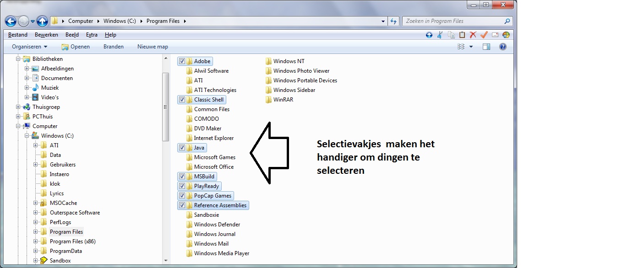Expand the Gebruikers tree node
Image resolution: width=644 pixels, height=268 pixels.
(x=36, y=165)
